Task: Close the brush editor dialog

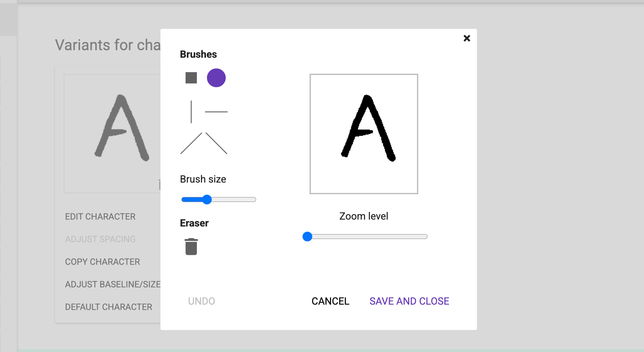Action: tap(467, 38)
